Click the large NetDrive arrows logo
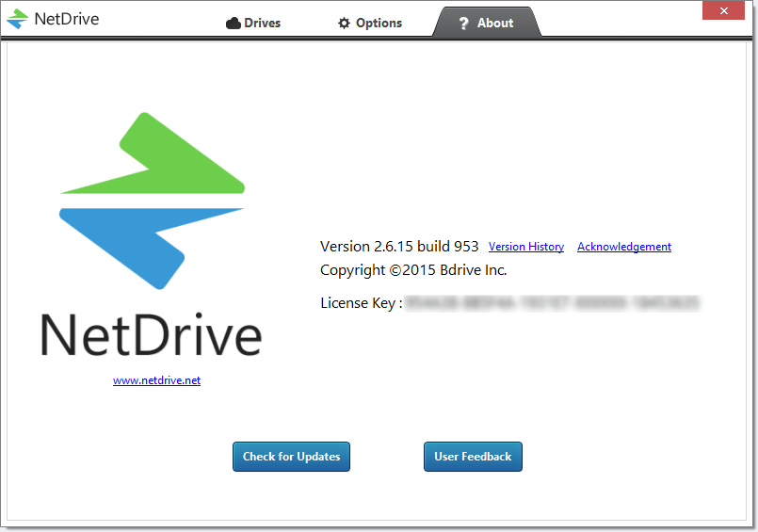The height and width of the screenshot is (532, 758). coord(152,201)
